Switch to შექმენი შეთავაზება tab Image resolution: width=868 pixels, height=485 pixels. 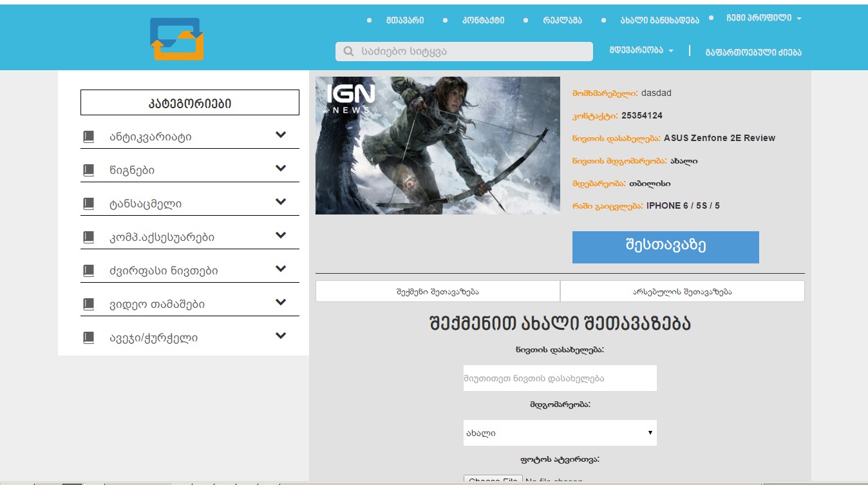pos(438,291)
